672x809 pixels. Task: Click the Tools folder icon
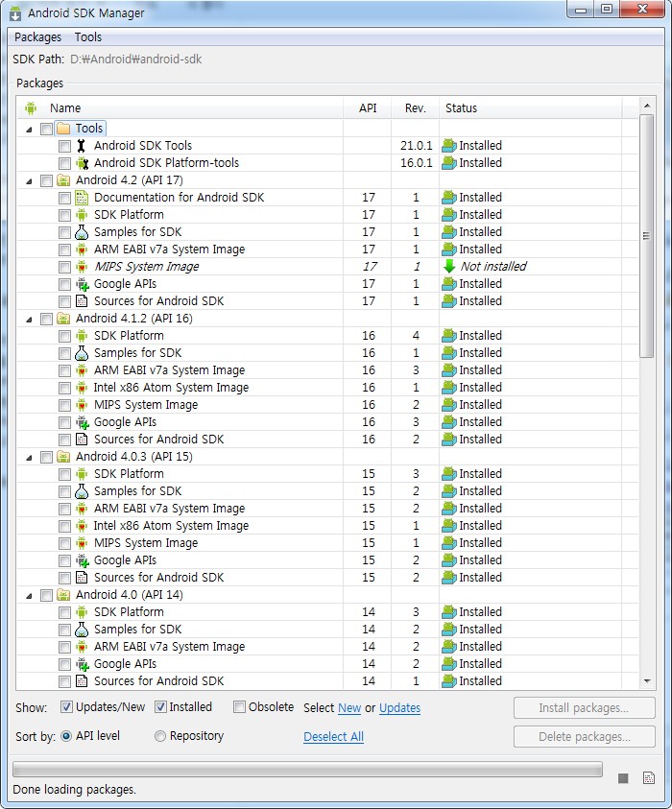pyautogui.click(x=63, y=129)
